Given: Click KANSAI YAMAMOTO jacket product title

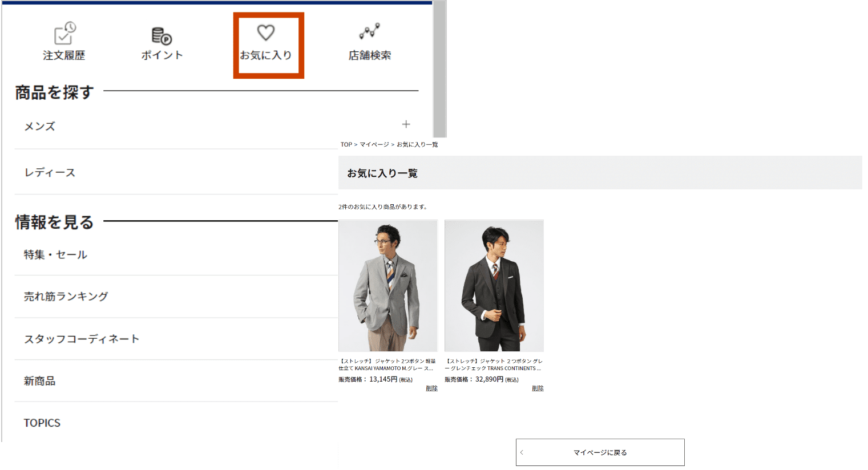Looking at the screenshot, I should pos(387,364).
